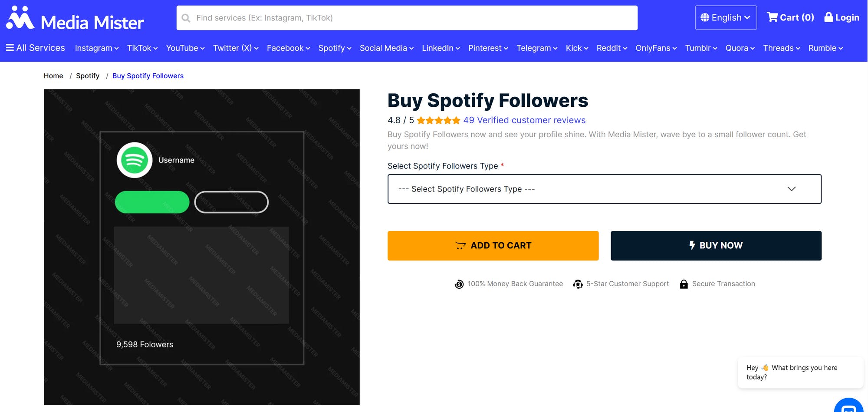Click the Secure Transaction lock icon

684,284
